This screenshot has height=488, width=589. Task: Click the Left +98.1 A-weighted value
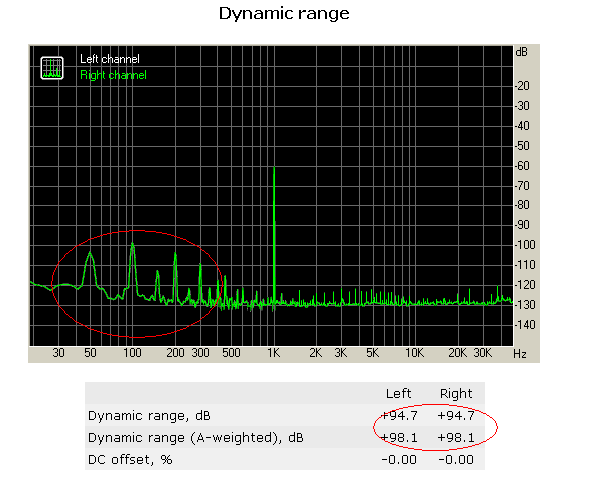click(399, 438)
